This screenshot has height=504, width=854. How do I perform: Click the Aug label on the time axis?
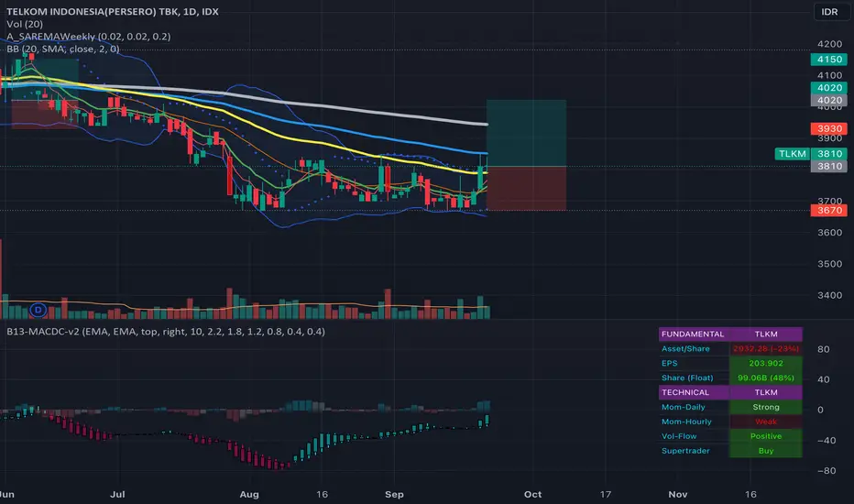tap(249, 494)
